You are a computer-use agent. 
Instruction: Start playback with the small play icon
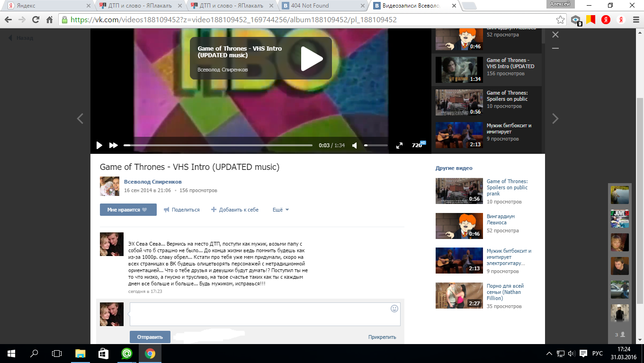[x=99, y=145]
